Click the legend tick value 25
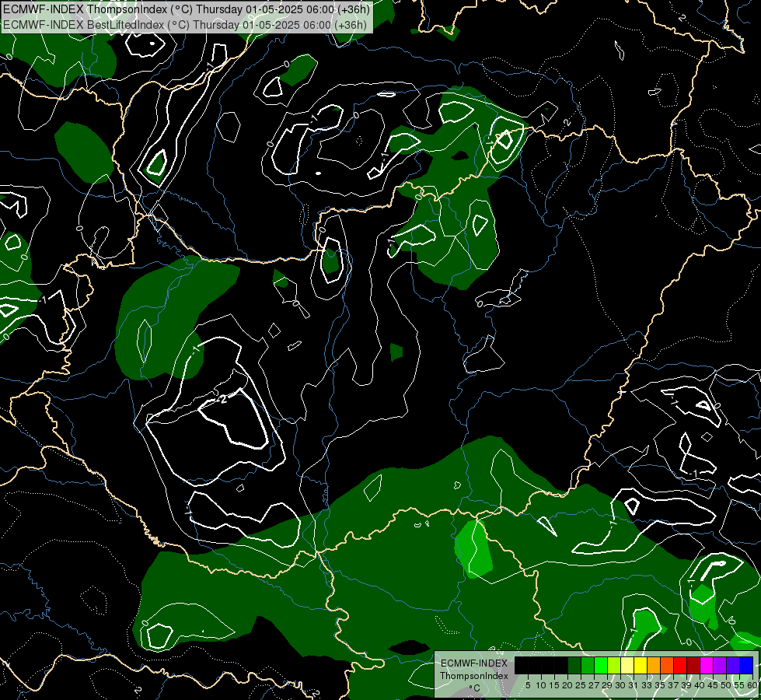 (x=581, y=685)
